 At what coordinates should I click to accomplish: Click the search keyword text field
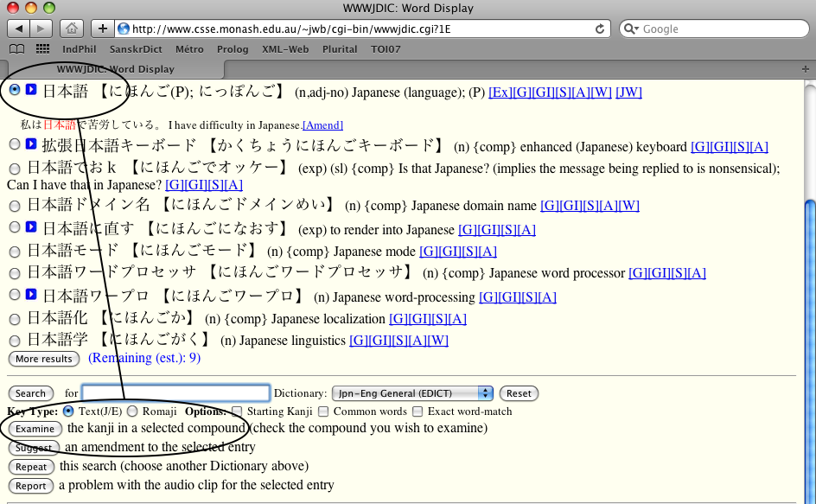(176, 393)
